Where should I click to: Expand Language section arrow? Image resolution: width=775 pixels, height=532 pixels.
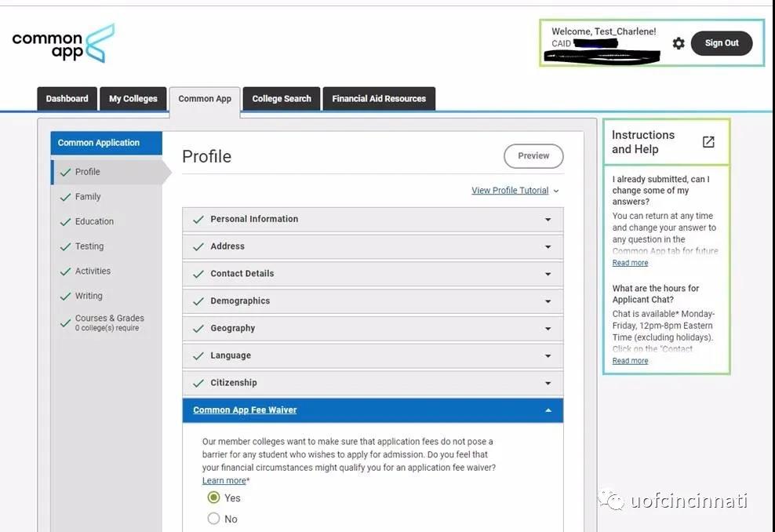point(548,356)
